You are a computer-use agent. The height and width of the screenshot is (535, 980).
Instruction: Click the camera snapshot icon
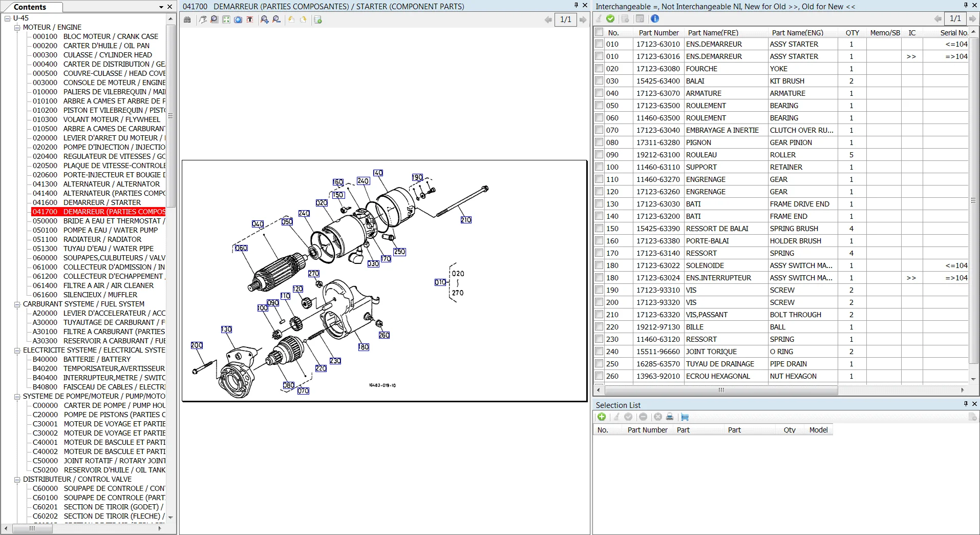pos(238,19)
